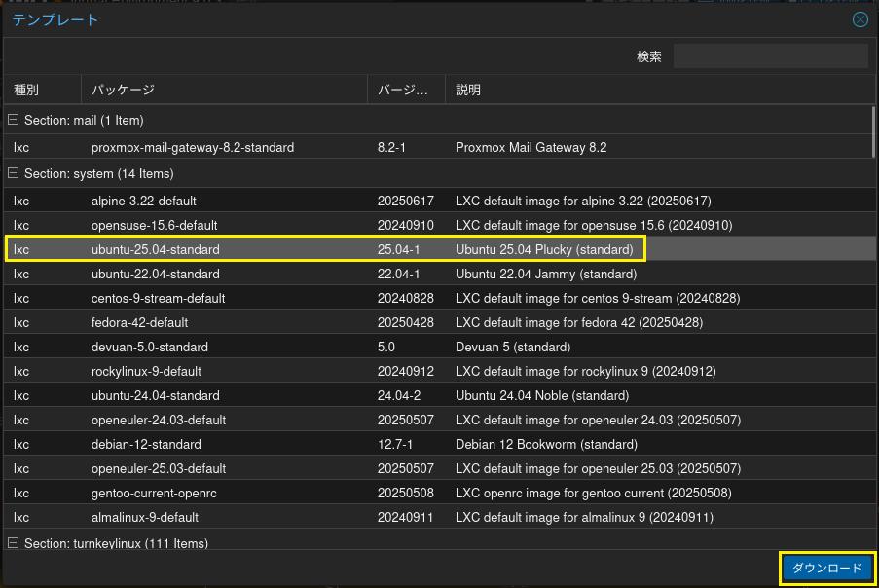Select the opensuse-15.6-default template

438,225
